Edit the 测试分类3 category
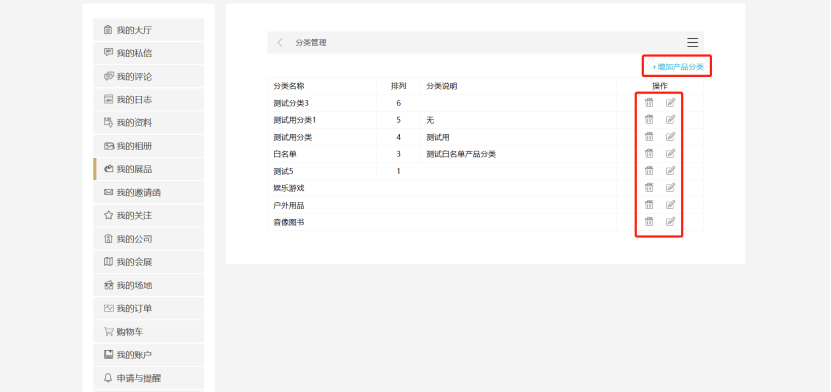 tap(670, 103)
